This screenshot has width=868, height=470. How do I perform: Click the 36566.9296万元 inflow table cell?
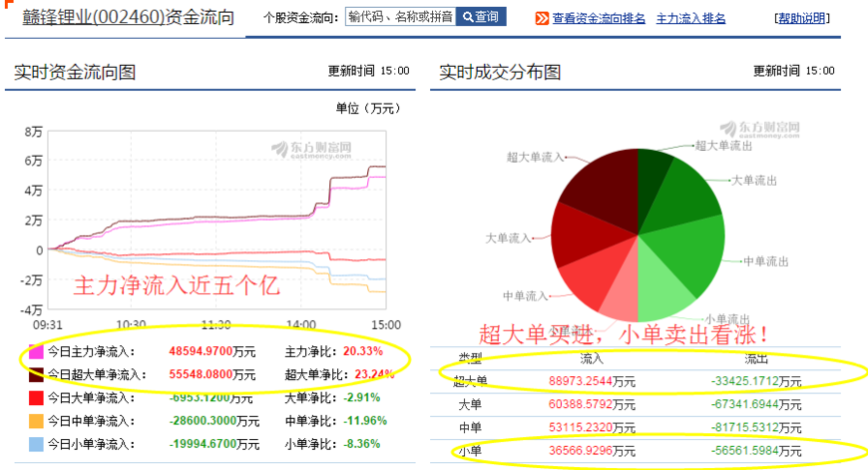pyautogui.click(x=592, y=451)
